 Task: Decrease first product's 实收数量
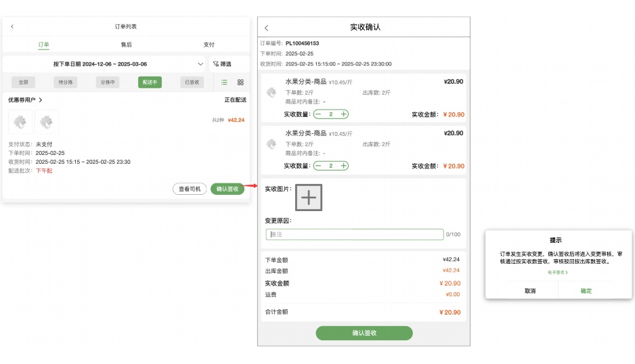tap(319, 114)
